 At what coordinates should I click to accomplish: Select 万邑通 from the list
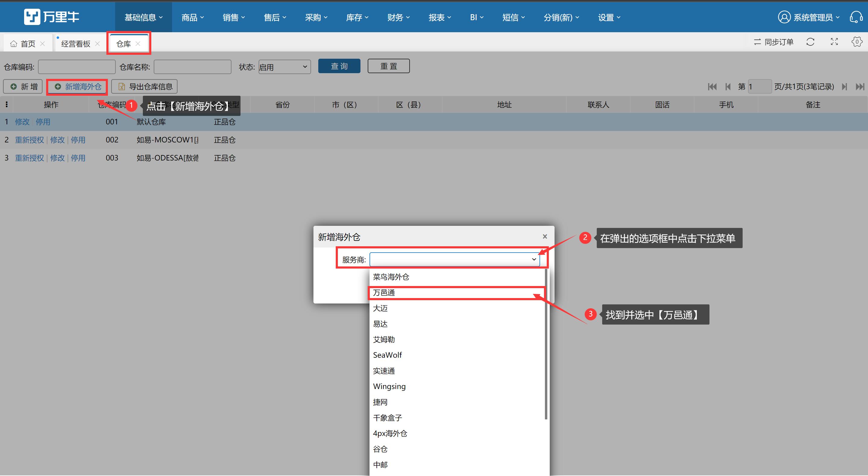457,293
